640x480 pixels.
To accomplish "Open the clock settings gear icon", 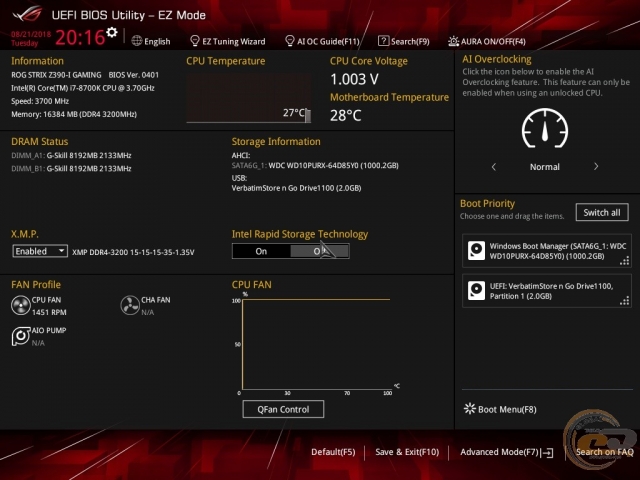I will tap(111, 32).
